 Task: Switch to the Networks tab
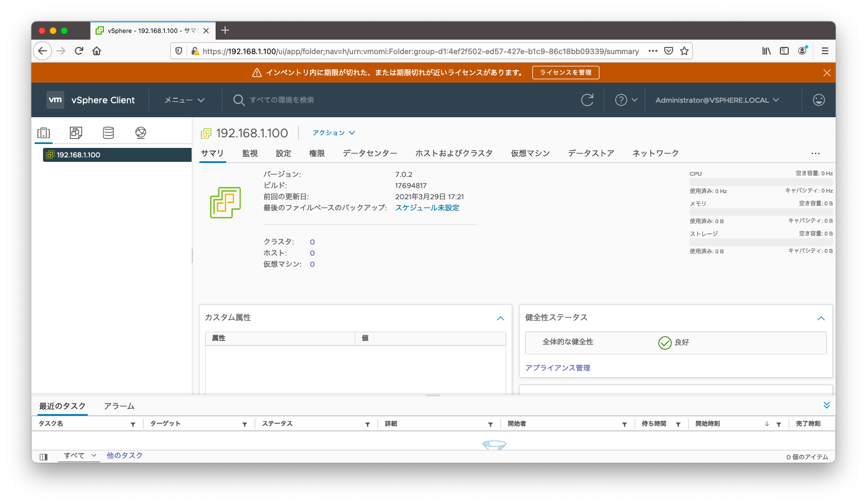coord(655,153)
